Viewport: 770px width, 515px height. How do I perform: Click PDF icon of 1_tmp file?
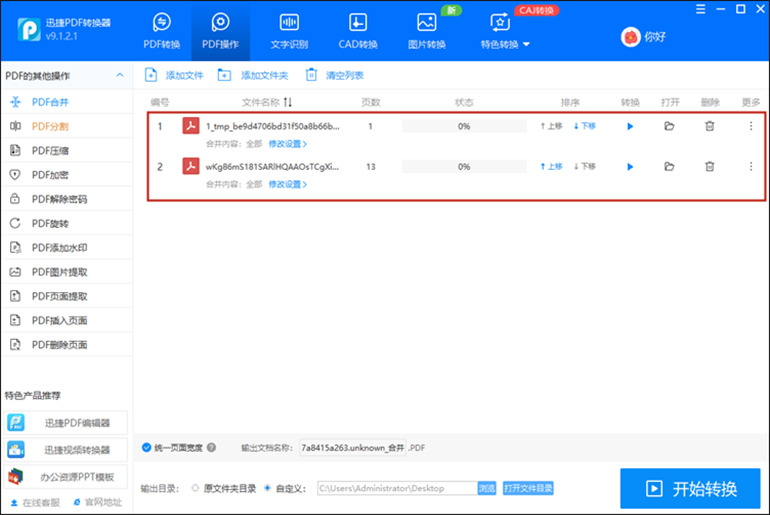(191, 126)
